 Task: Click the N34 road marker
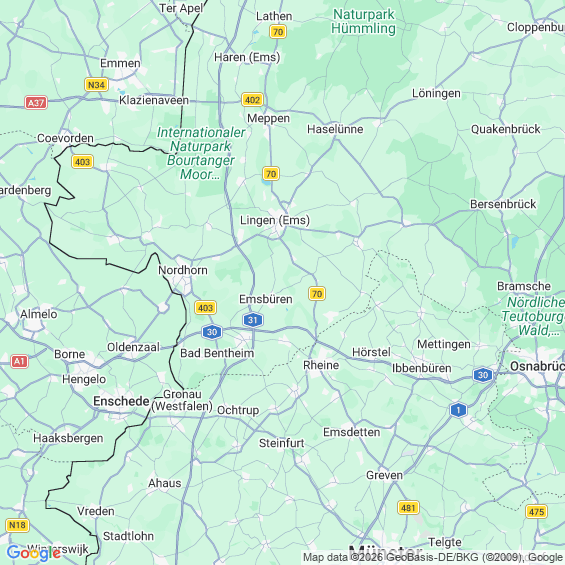coord(96,85)
